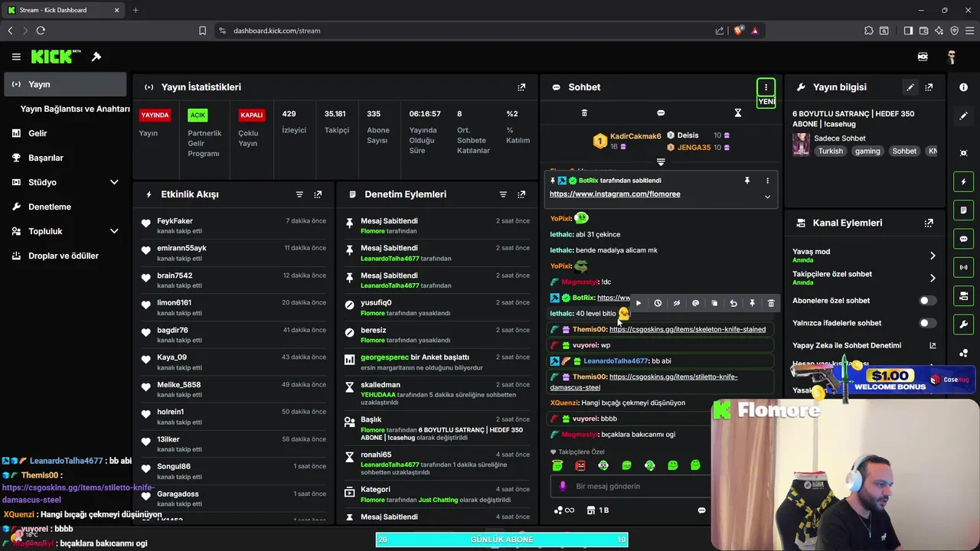980x551 pixels.
Task: Click the wrench icon in right sidebar
Action: 964,324
